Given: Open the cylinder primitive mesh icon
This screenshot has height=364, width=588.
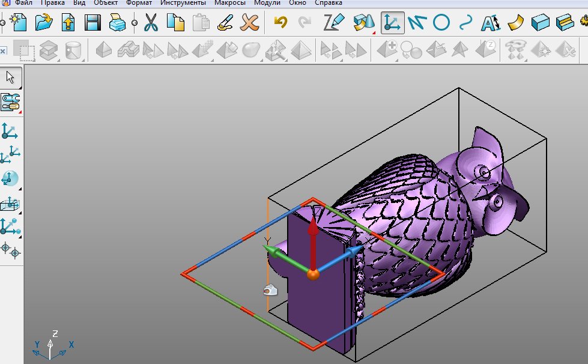Looking at the screenshot, I should [x=73, y=50].
